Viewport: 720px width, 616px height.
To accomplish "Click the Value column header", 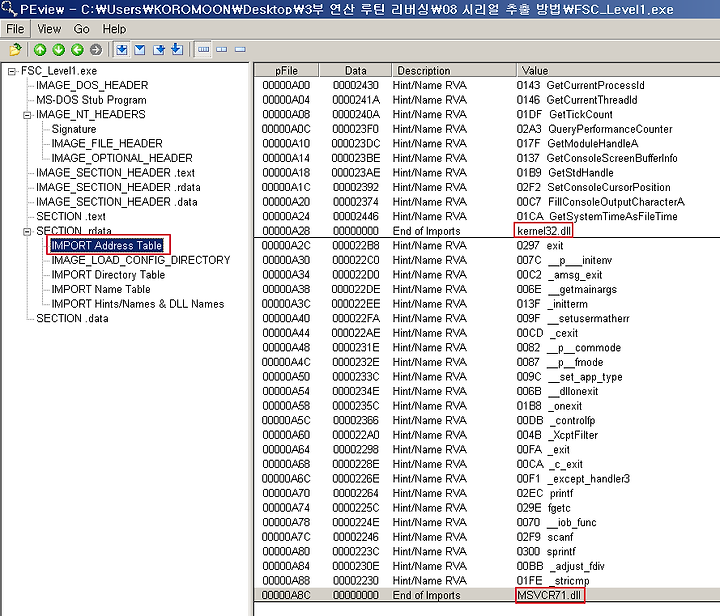I will pos(618,71).
